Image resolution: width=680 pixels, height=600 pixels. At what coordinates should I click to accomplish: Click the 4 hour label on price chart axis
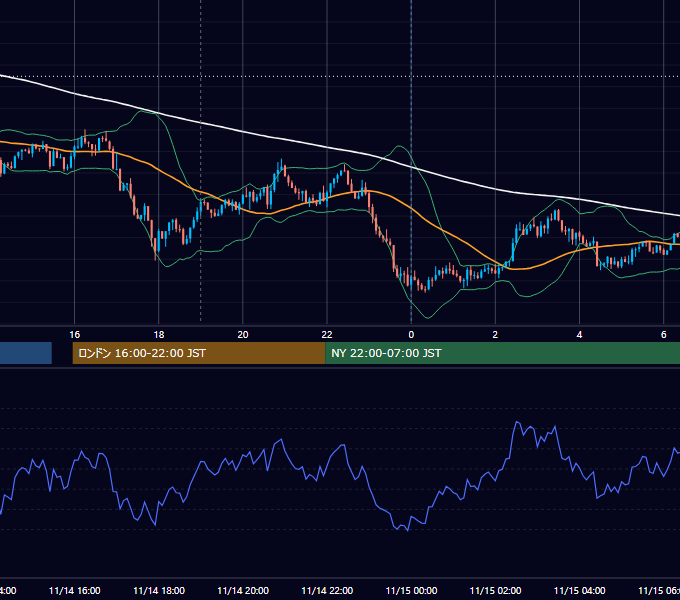coord(579,335)
